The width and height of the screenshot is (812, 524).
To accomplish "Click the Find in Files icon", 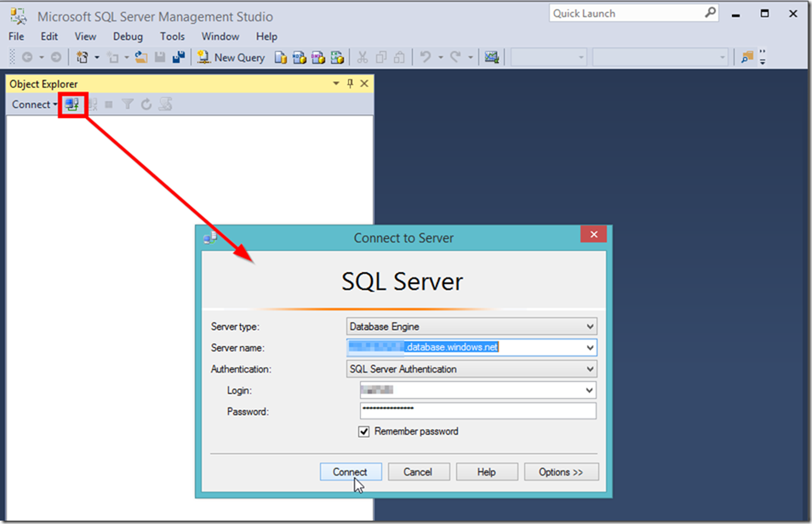I will point(747,58).
